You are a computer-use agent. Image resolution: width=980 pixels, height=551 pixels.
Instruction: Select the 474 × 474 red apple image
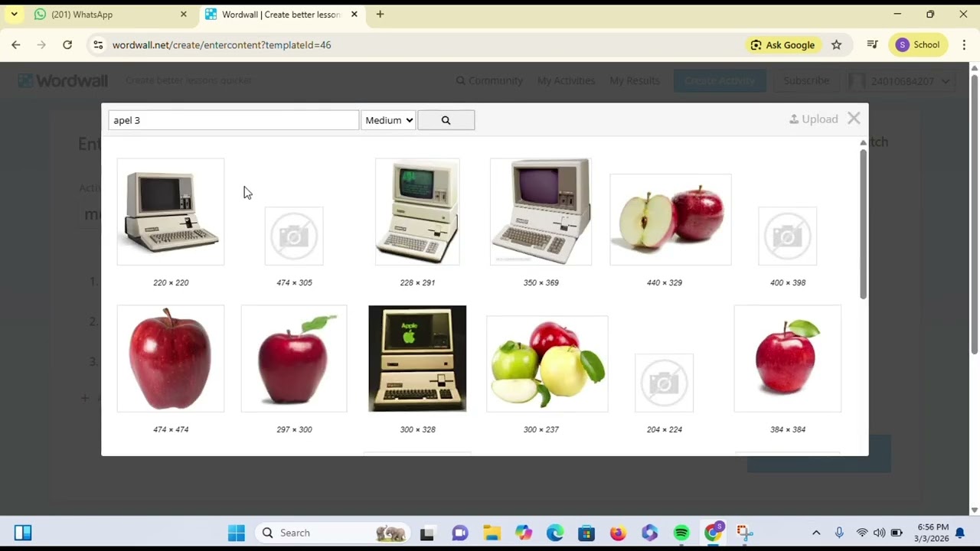click(171, 359)
